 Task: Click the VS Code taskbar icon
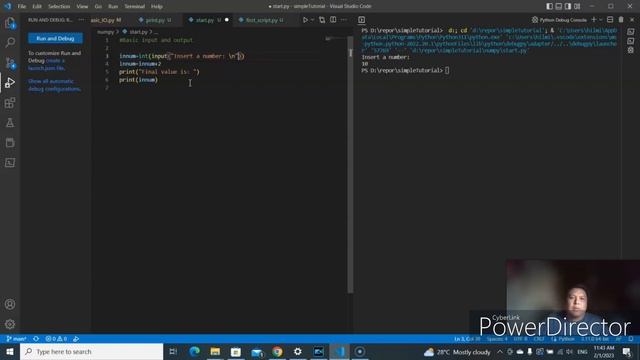[x=339, y=351]
